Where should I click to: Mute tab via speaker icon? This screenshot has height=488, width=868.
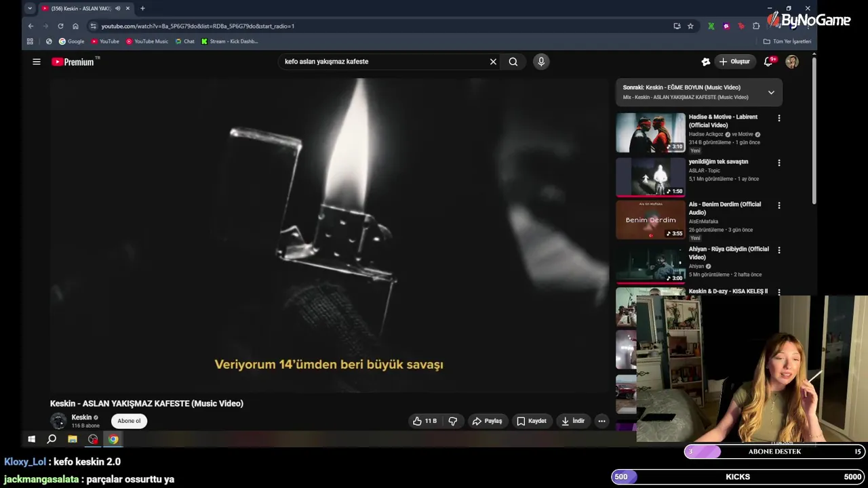118,8
